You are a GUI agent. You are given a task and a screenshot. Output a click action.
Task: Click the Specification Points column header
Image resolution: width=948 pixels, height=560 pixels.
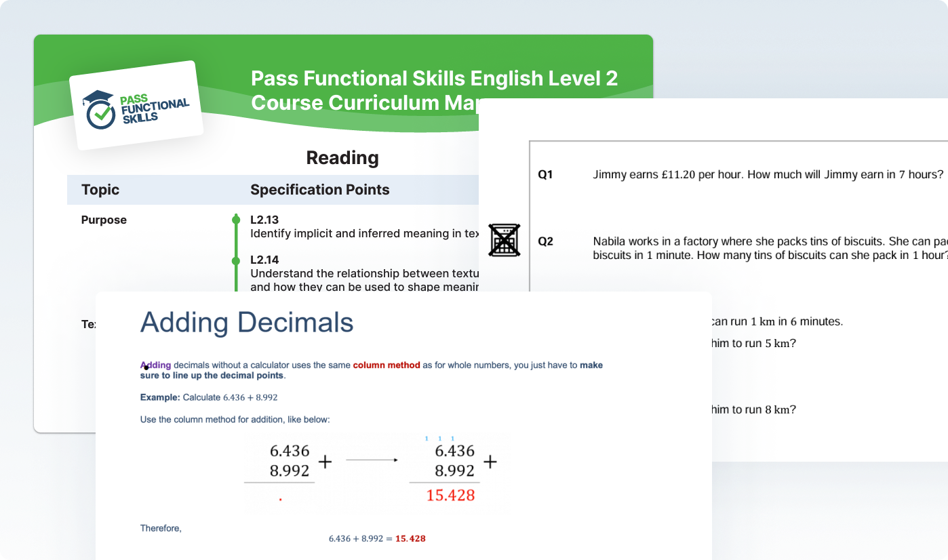tap(320, 190)
